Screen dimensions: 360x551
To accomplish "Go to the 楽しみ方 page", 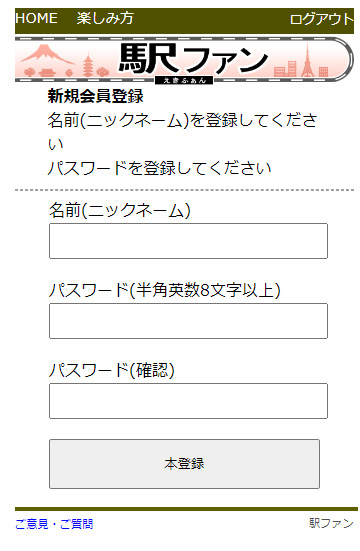I will [105, 18].
